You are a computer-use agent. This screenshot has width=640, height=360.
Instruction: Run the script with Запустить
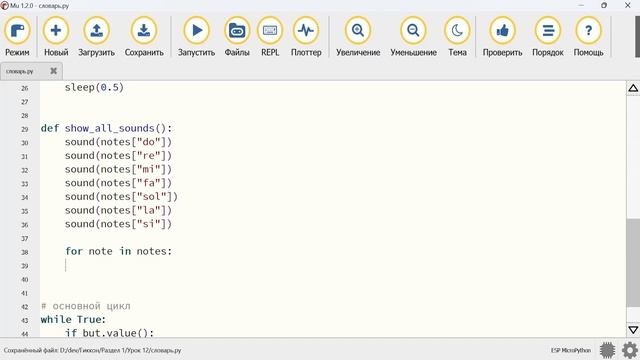click(x=196, y=36)
